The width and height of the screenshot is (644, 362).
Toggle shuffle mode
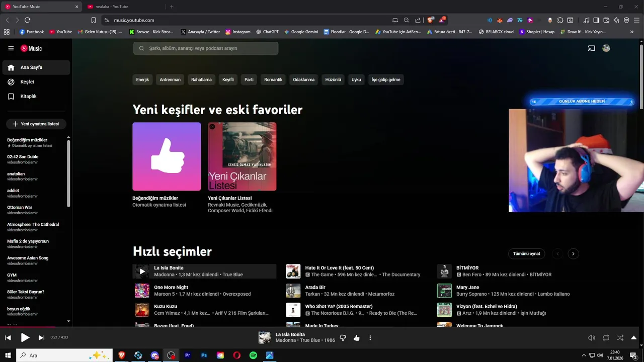tap(620, 338)
